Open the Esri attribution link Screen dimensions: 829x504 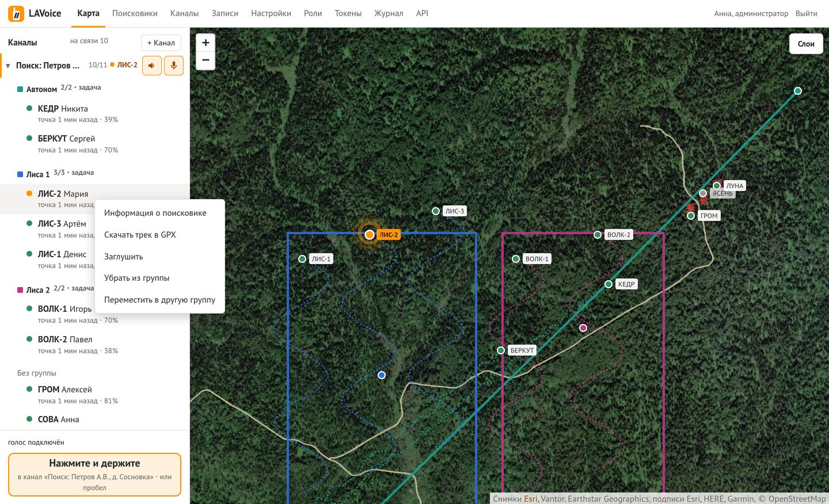point(530,499)
